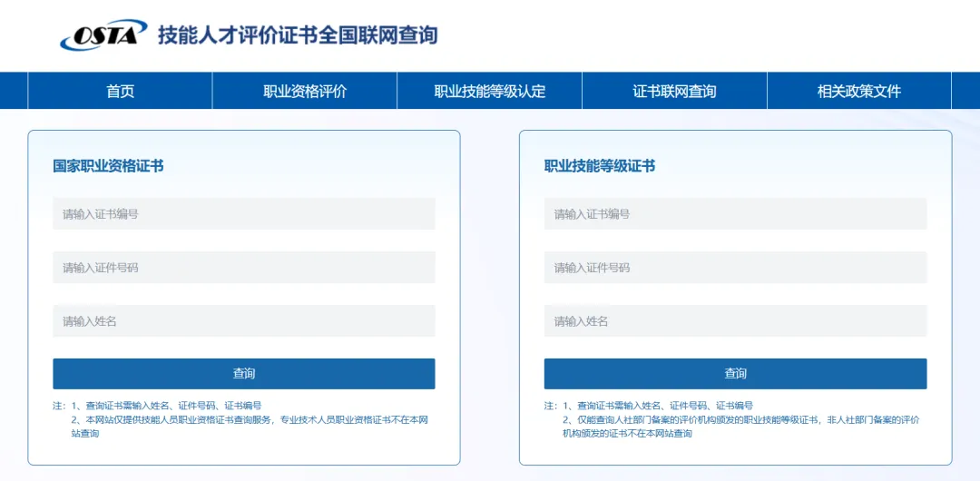Select the 证书联网查询 navigation tab
The width and height of the screenshot is (980, 481).
674,91
